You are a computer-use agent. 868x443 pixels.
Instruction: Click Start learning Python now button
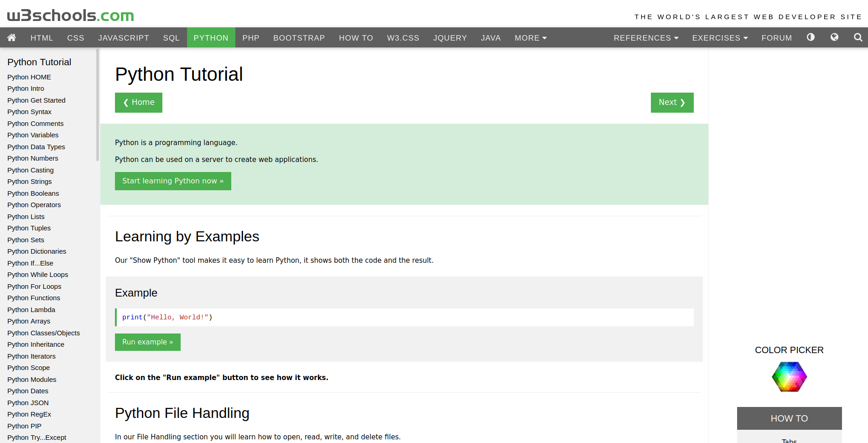[173, 181]
